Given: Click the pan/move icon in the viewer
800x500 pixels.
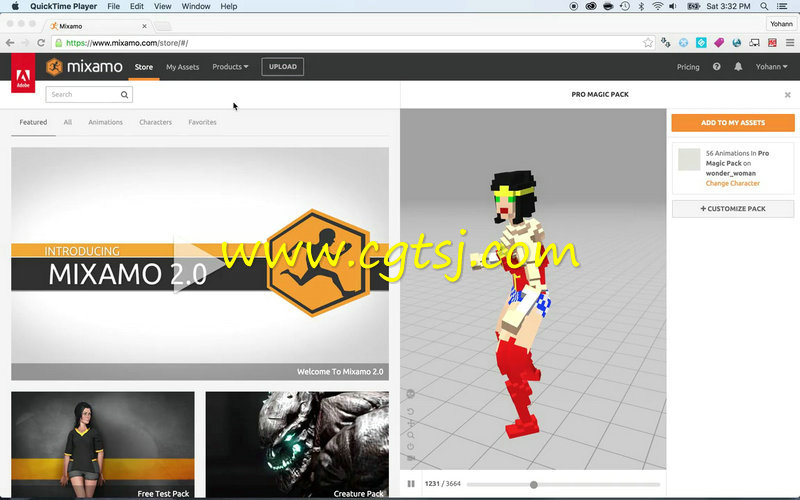Looking at the screenshot, I should (411, 423).
